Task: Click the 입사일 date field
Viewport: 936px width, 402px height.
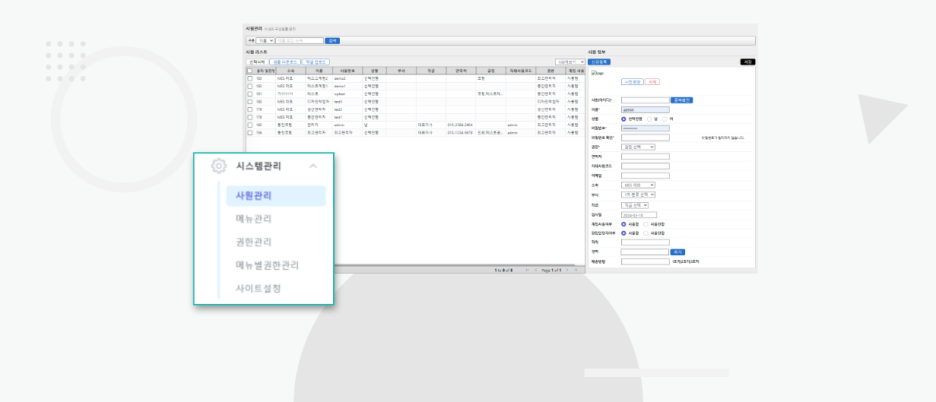Action: [639, 214]
